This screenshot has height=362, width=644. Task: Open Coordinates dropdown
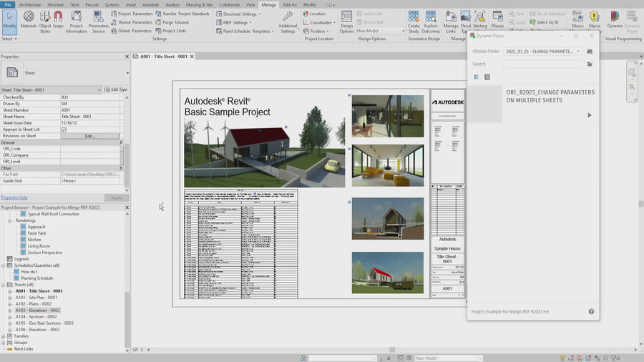pos(319,23)
